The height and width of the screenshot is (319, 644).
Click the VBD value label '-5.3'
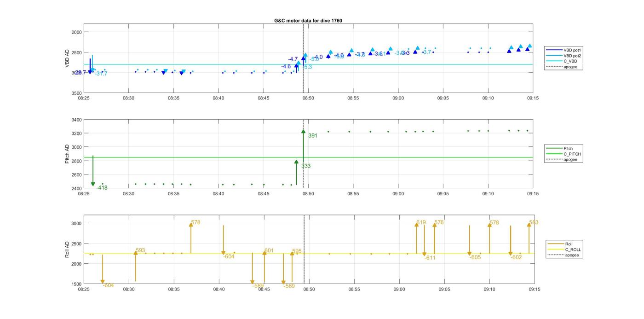(x=307, y=67)
